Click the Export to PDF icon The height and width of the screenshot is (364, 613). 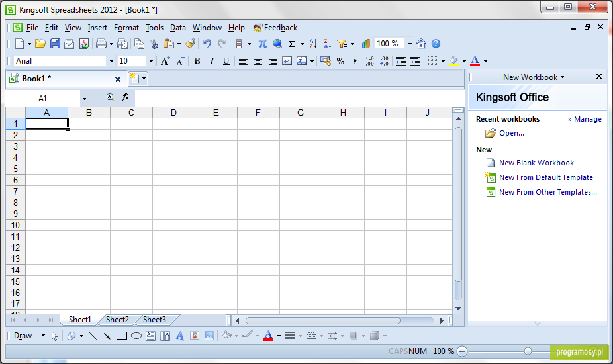click(84, 44)
